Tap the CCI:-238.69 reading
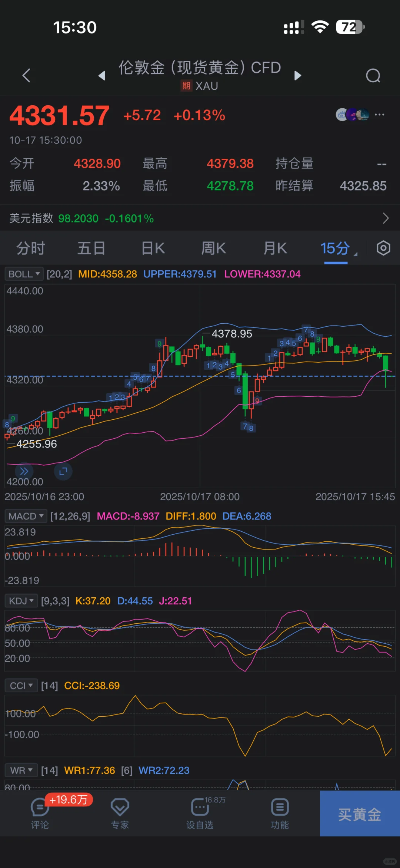This screenshot has width=400, height=868. coord(92,686)
